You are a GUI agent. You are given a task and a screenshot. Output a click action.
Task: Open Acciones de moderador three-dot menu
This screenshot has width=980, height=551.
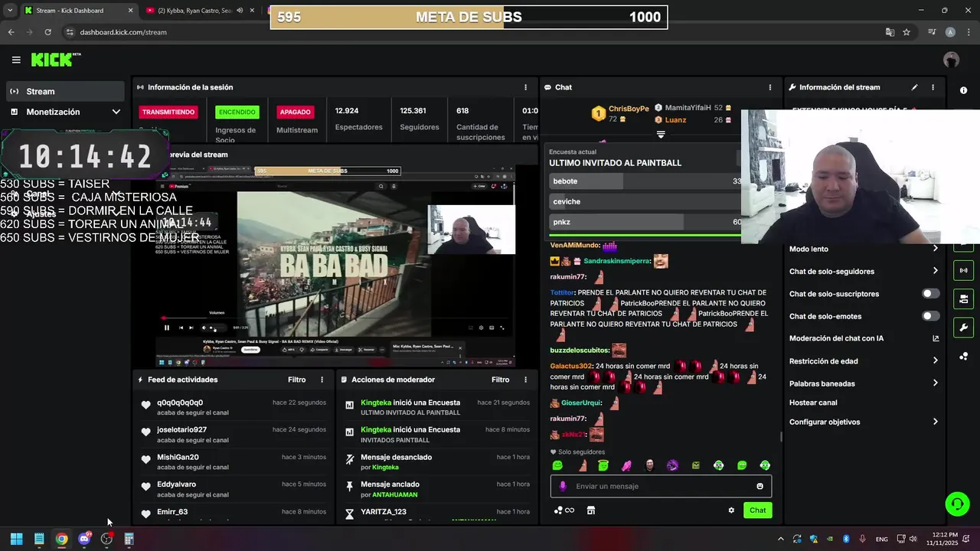pyautogui.click(x=525, y=380)
